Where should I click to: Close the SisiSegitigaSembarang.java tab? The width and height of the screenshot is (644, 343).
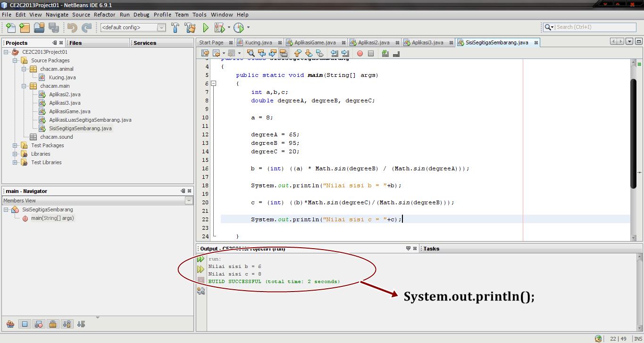coord(535,42)
